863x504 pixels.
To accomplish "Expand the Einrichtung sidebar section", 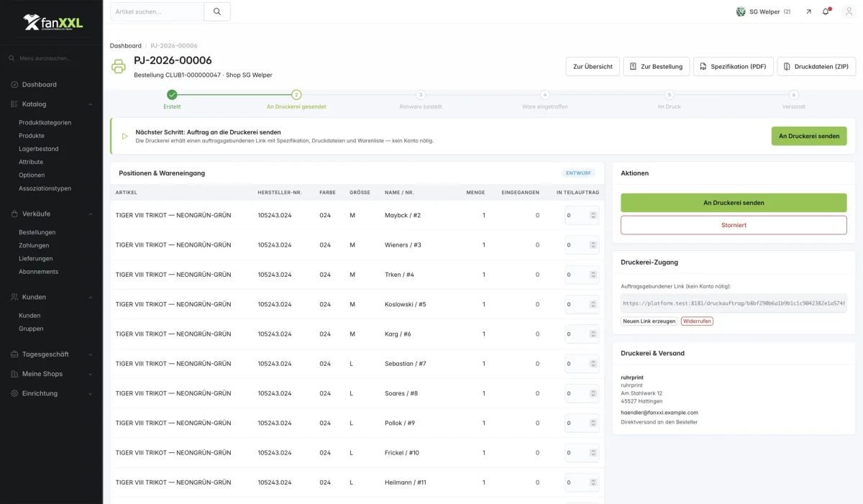I will (x=90, y=393).
